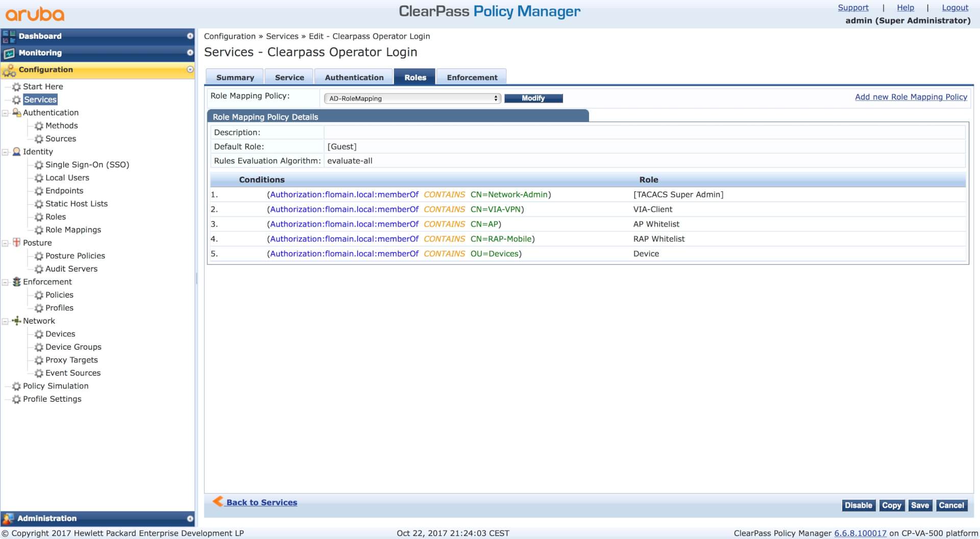Collapse the Network tree section
Screen dimensions: 980x539
pos(6,321)
